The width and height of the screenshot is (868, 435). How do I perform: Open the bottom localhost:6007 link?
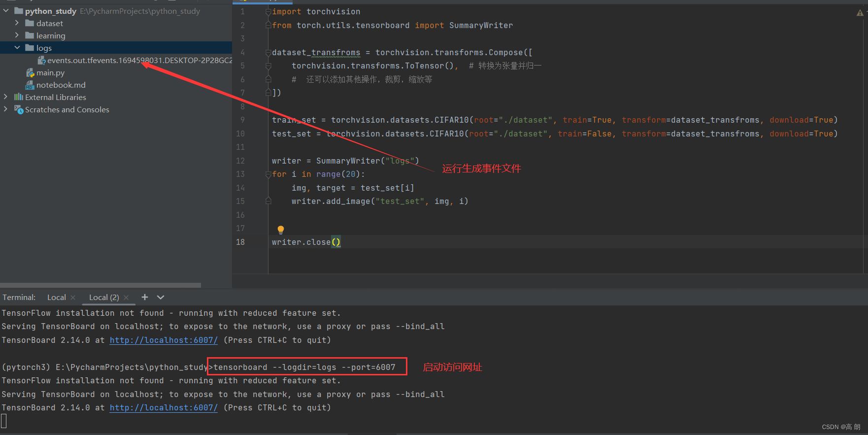click(164, 407)
